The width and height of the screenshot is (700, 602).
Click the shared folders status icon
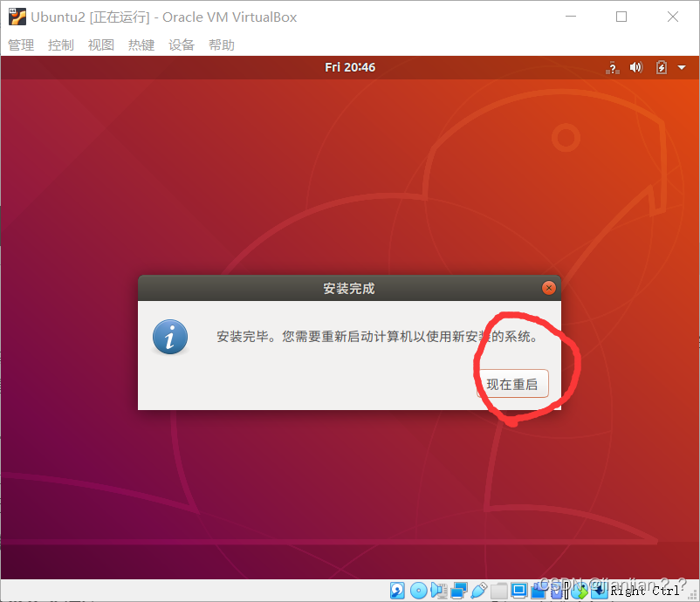coord(498,591)
